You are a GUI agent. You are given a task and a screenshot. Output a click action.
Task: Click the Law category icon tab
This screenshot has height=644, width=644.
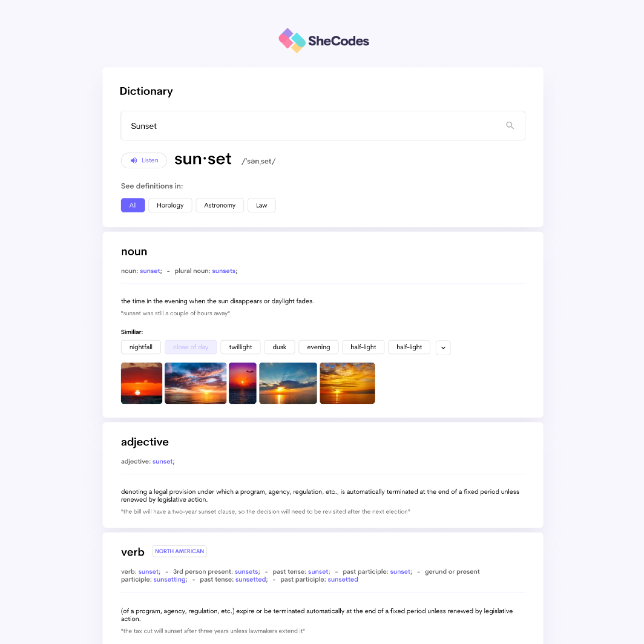click(x=261, y=205)
